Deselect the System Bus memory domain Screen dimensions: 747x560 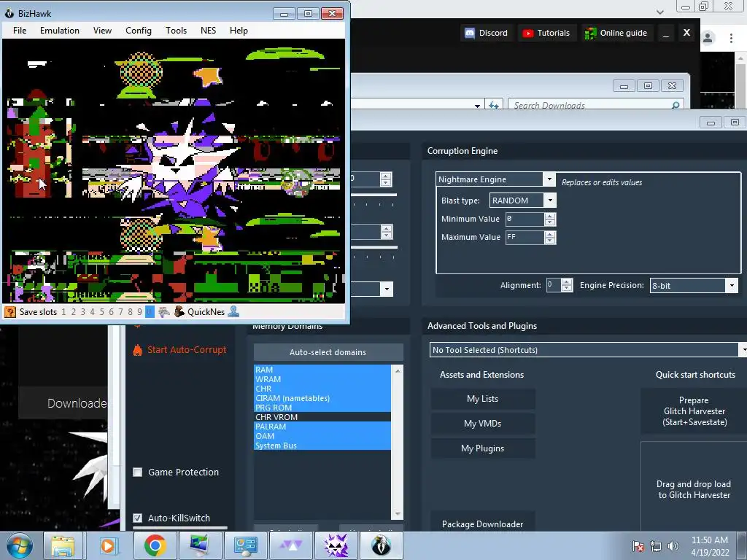[322, 446]
